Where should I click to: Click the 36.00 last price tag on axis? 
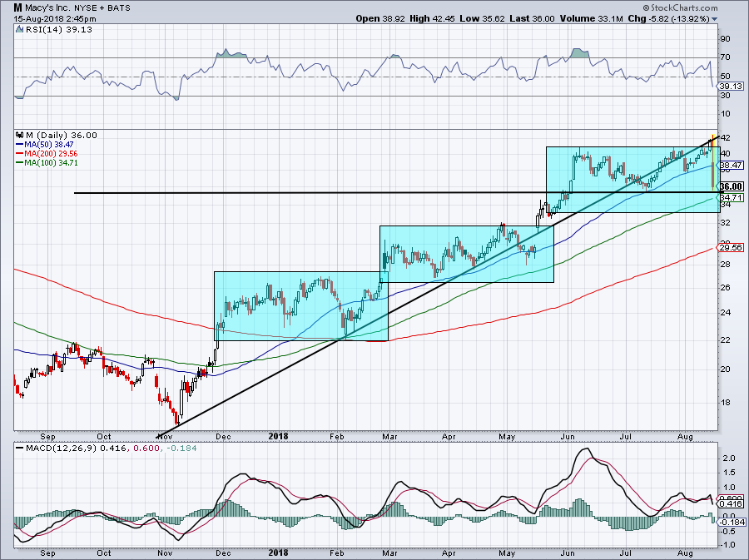pyautogui.click(x=731, y=186)
